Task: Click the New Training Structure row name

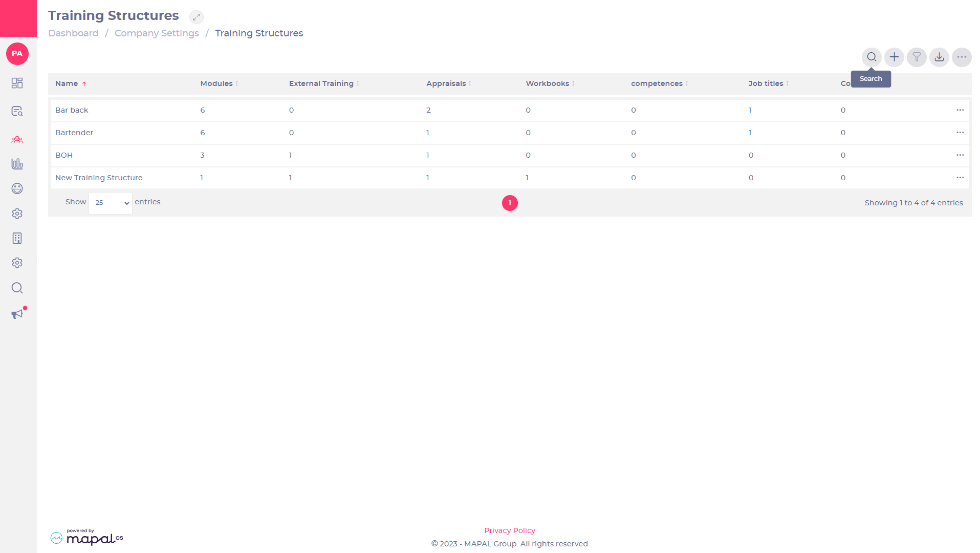Action: [99, 178]
